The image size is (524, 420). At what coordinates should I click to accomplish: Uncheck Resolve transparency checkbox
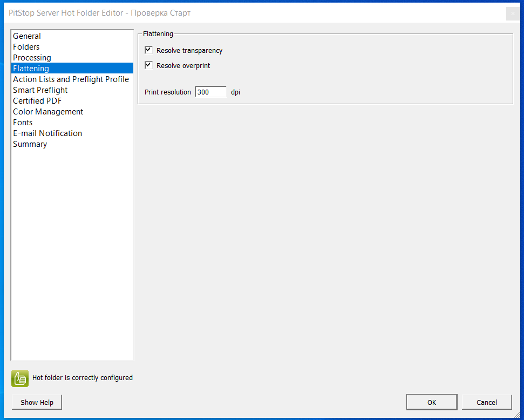coord(149,50)
